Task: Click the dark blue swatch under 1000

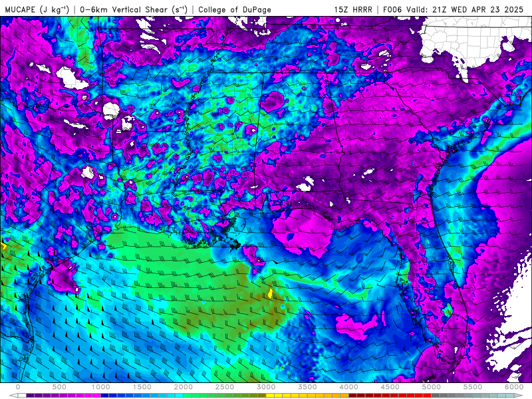Action: click(105, 395)
